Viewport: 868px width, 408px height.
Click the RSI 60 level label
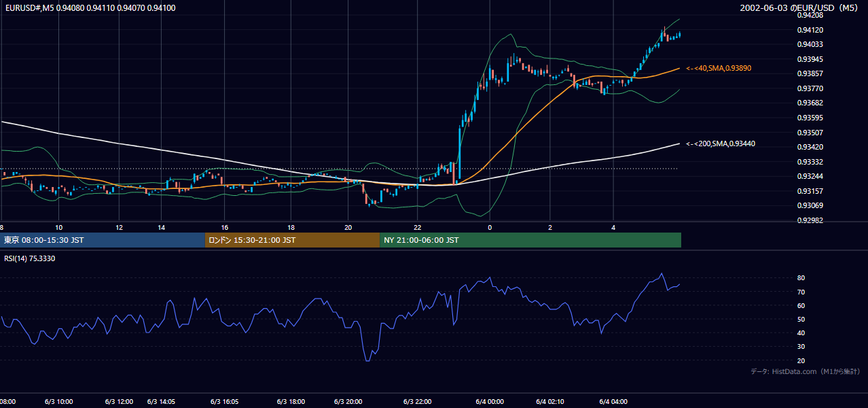801,306
